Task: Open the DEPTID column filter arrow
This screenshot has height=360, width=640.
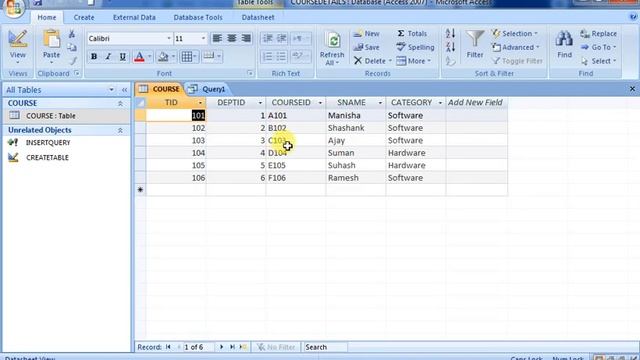Action: point(260,103)
